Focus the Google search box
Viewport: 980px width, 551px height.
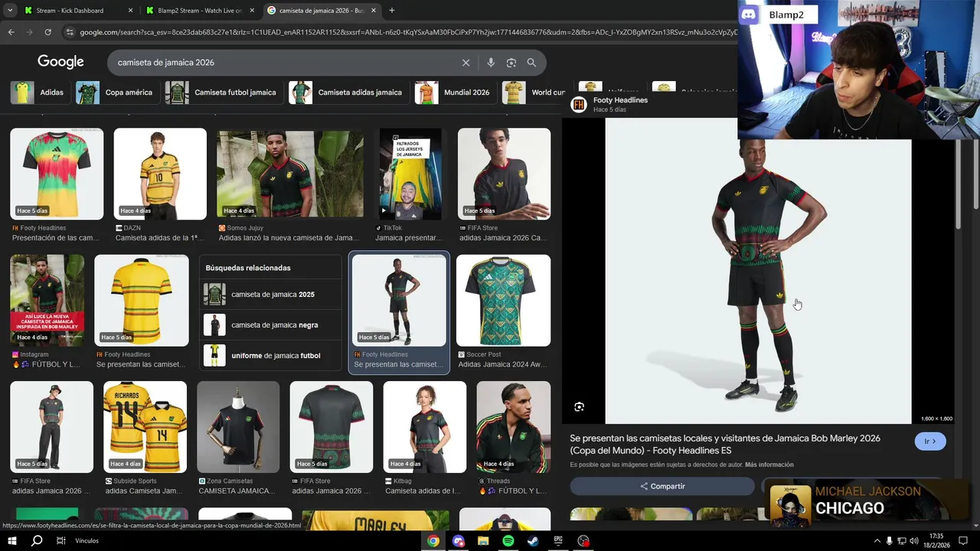point(283,62)
